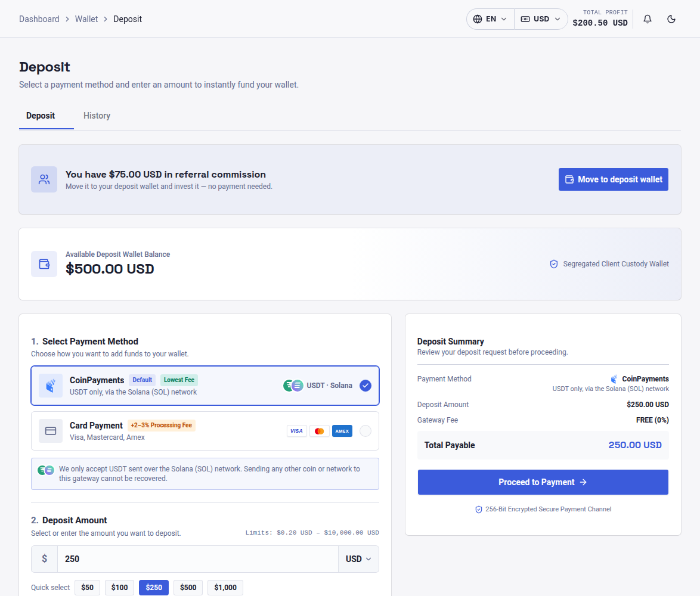Screen dimensions: 700x596
Task: Click the 256-Bit Encrypted Secure Payment Channel text
Action: pyautogui.click(x=548, y=510)
